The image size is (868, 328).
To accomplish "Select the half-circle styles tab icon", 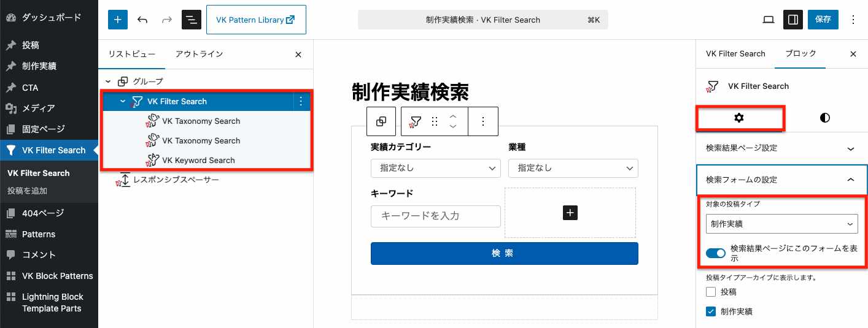I will click(x=824, y=118).
